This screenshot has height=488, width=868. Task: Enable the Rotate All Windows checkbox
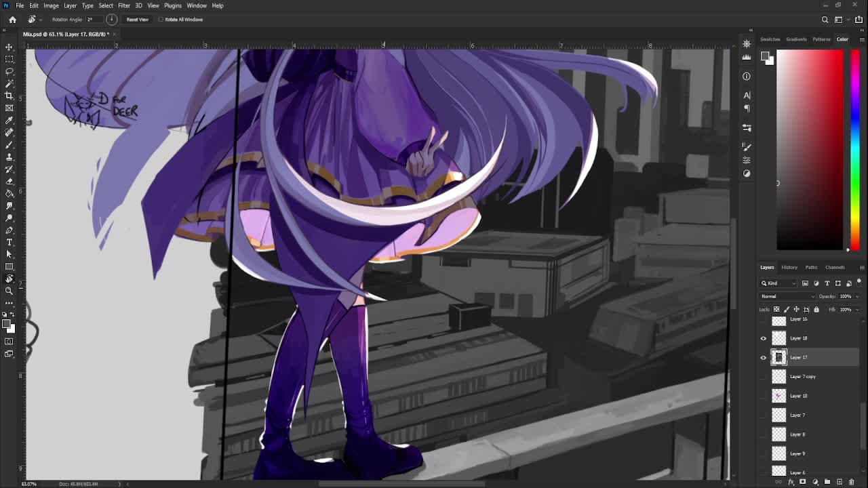pyautogui.click(x=161, y=20)
